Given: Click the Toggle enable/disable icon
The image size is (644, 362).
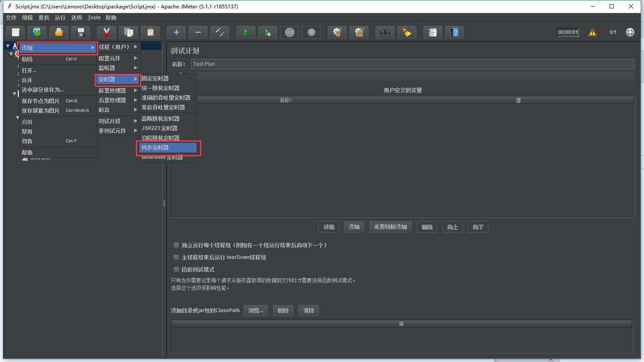Looking at the screenshot, I should (x=220, y=32).
